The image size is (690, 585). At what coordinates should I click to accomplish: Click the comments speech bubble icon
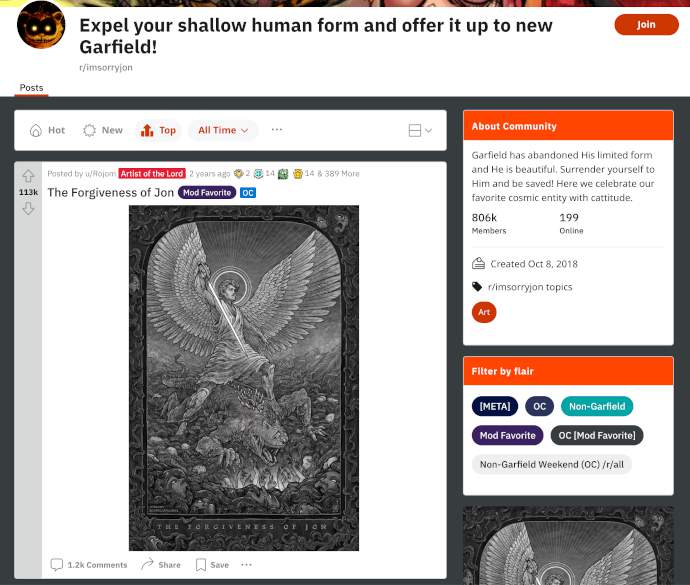[x=56, y=564]
